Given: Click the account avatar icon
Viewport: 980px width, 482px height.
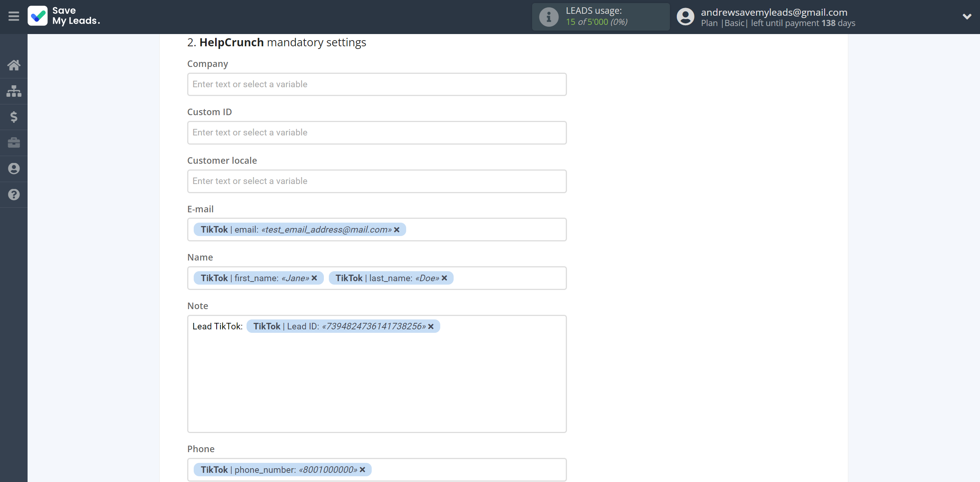Looking at the screenshot, I should pyautogui.click(x=686, y=17).
